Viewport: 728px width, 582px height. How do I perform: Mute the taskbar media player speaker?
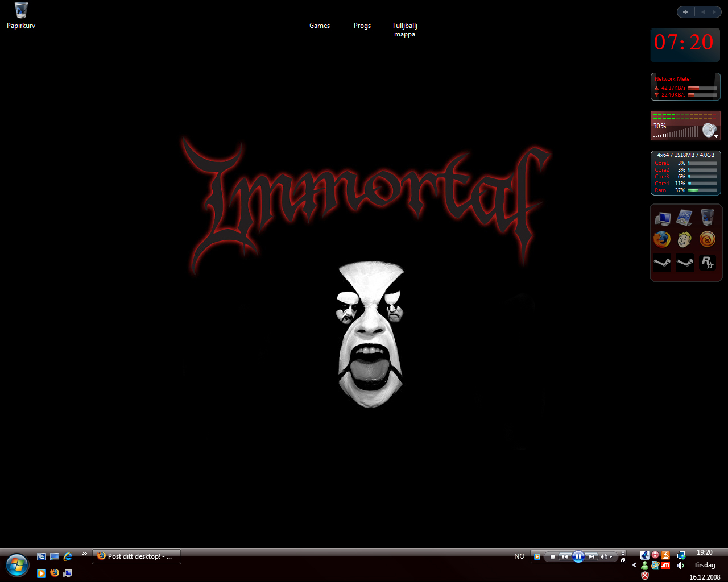point(603,557)
